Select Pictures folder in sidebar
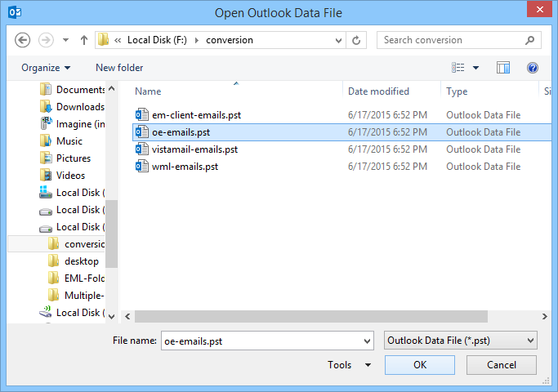558x392 pixels. coord(65,158)
